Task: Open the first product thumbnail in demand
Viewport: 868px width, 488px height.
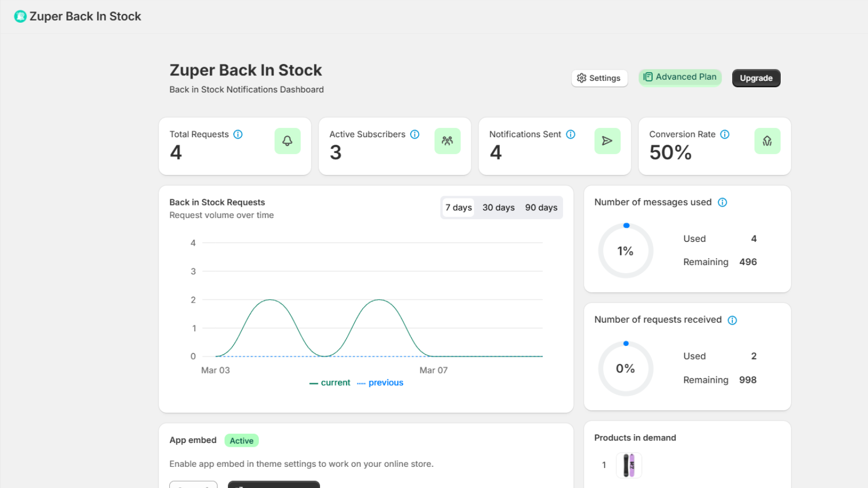Action: coord(629,465)
